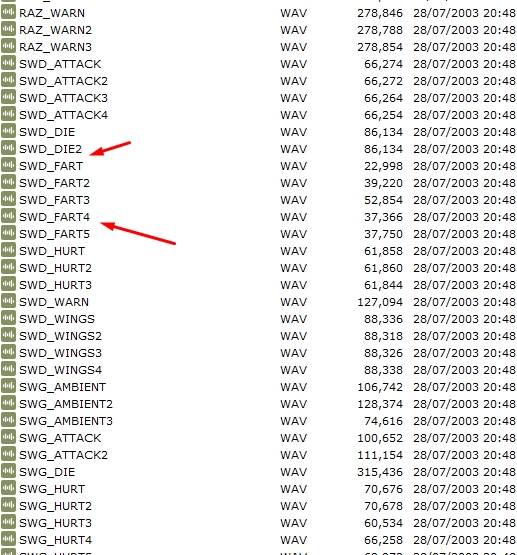Select the file name SWG_AMBIENT

63,387
